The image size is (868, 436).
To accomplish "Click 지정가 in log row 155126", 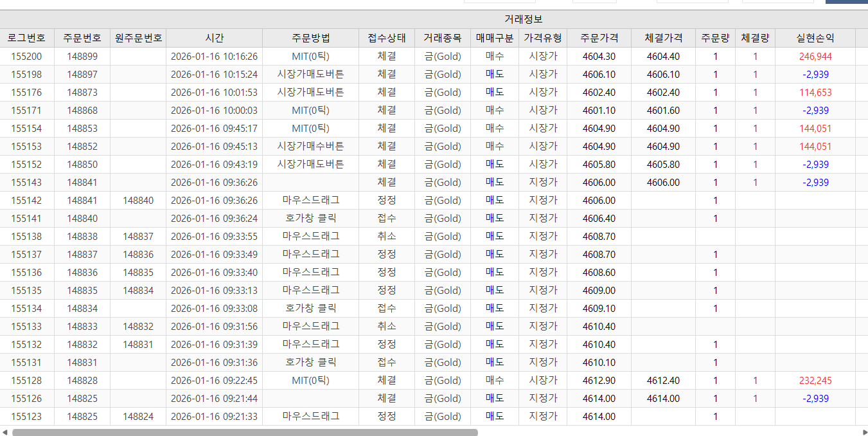I will 543,399.
